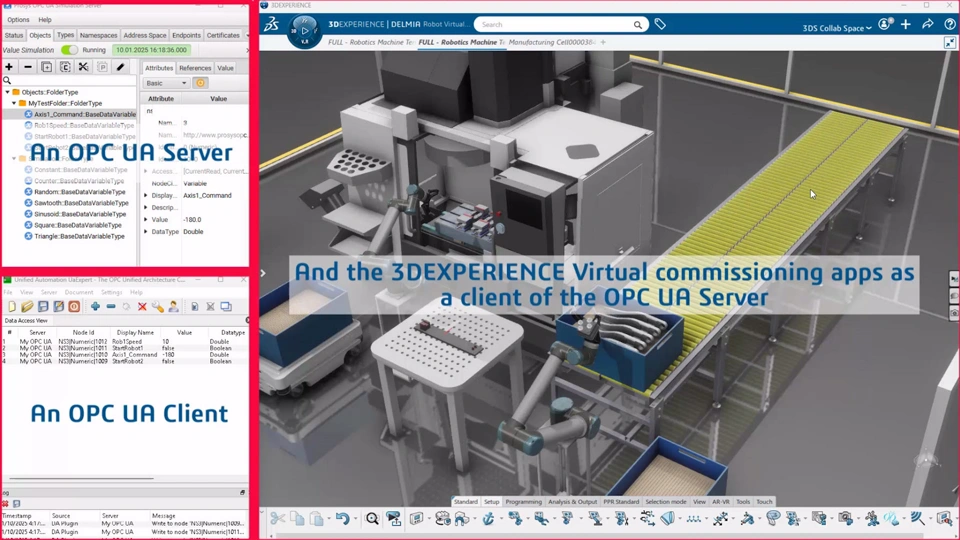Click the 3DEXPERIENCE search field

(x=556, y=24)
